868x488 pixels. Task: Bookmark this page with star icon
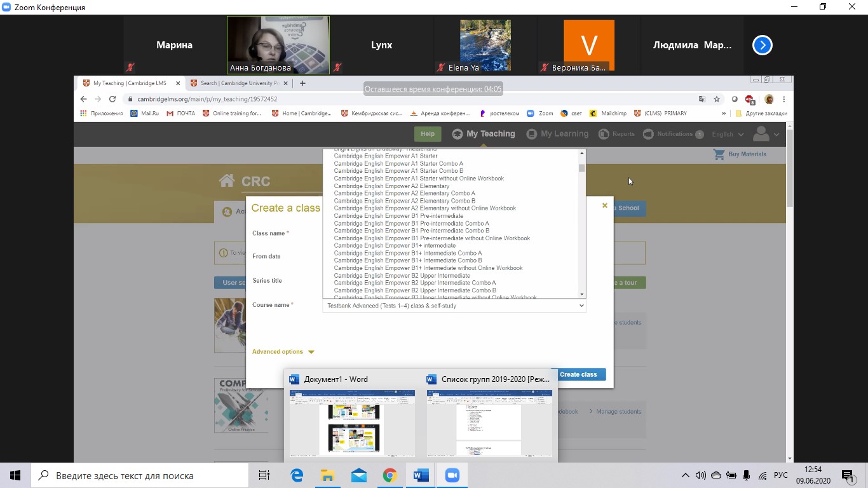[x=717, y=99]
